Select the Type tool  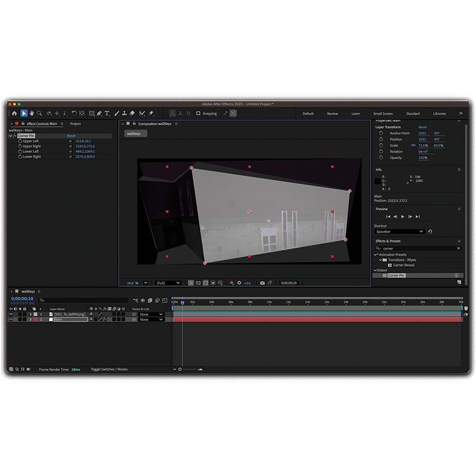pyautogui.click(x=107, y=113)
